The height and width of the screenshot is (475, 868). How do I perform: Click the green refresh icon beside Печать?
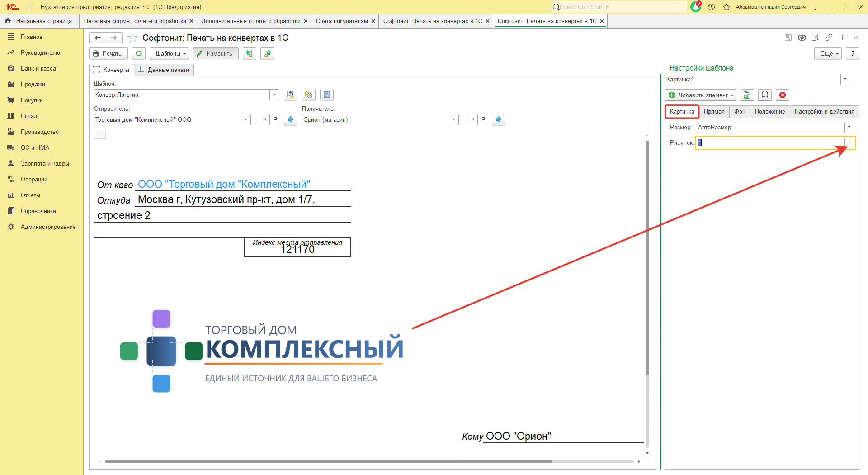(139, 53)
